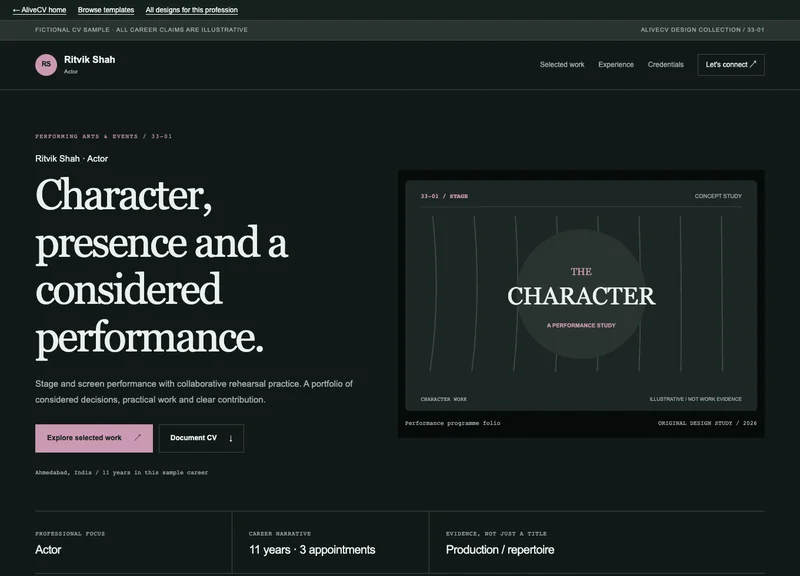Open the Browse templates link
The image size is (800, 576).
(x=106, y=10)
